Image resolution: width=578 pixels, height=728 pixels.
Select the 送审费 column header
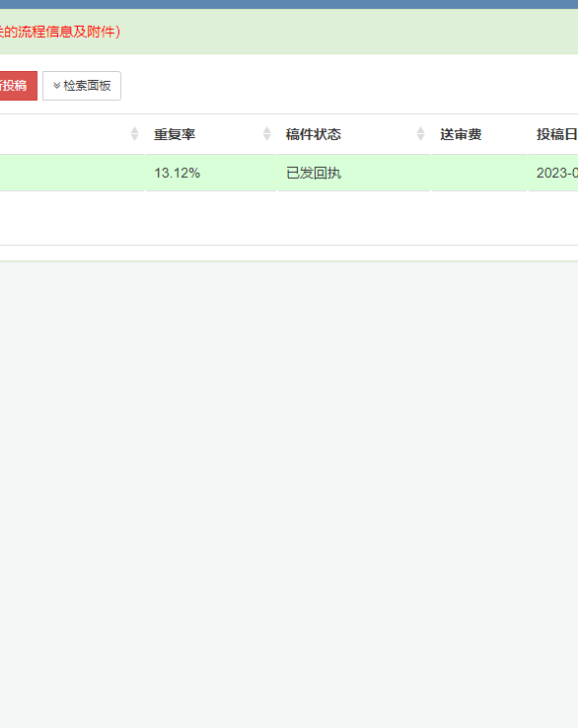click(x=461, y=134)
